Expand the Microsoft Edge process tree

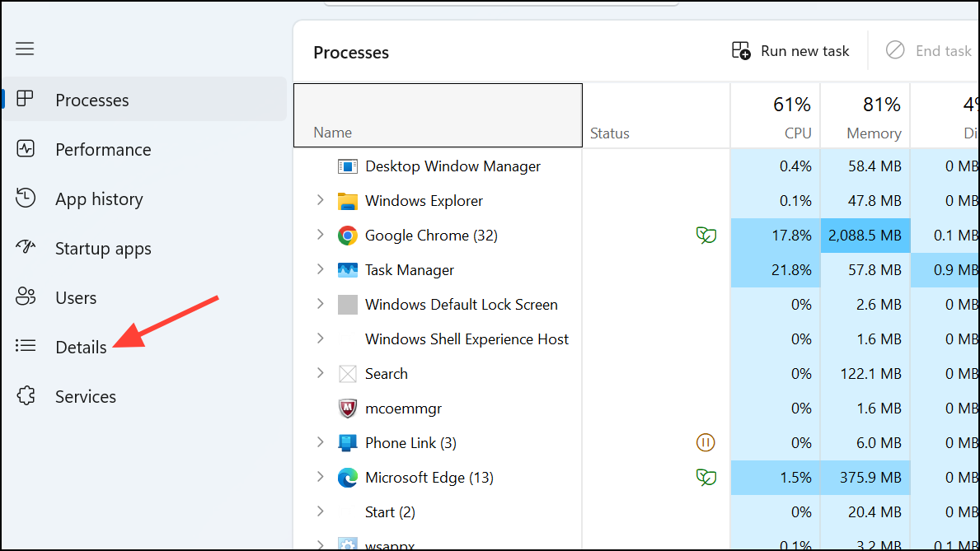[321, 477]
